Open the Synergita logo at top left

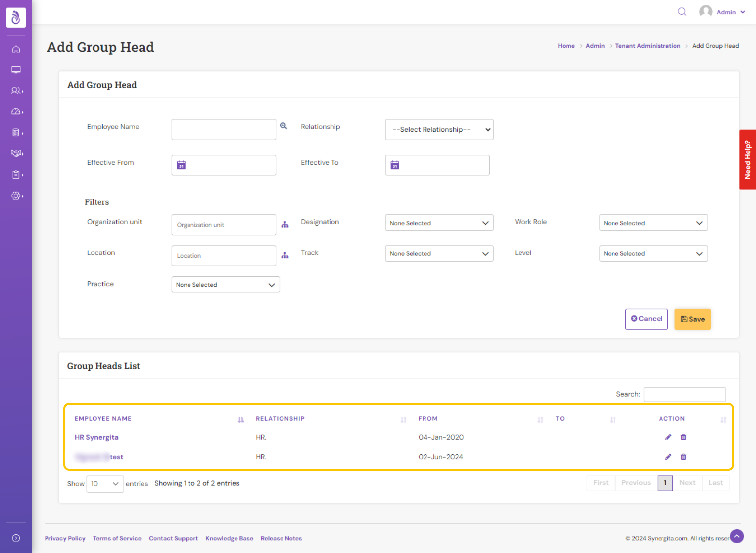16,17
